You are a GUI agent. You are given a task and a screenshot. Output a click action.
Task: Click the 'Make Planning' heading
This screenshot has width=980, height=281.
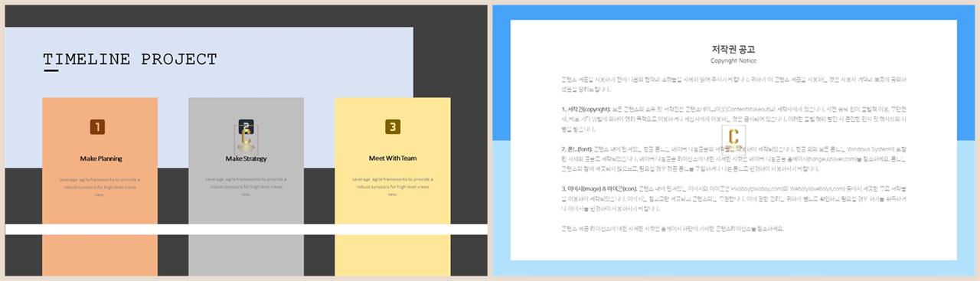tap(100, 158)
